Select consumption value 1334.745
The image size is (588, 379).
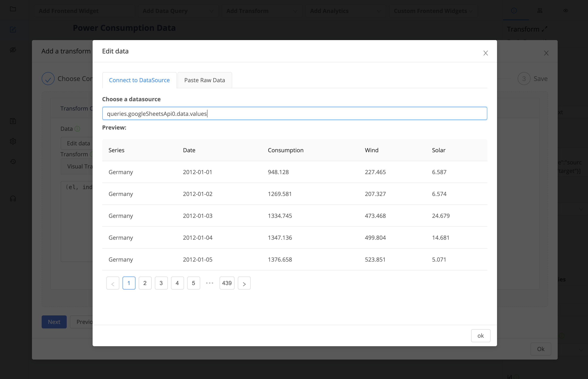pos(280,216)
